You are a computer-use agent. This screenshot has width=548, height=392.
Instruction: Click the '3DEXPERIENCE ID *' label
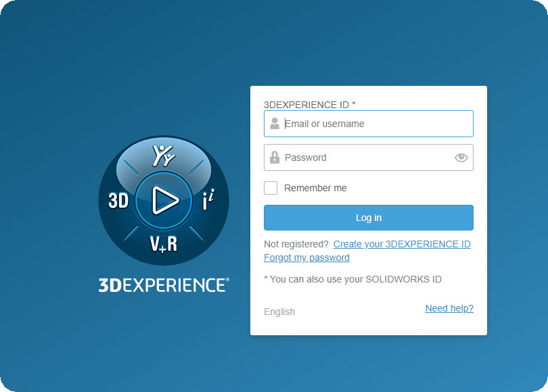click(310, 105)
